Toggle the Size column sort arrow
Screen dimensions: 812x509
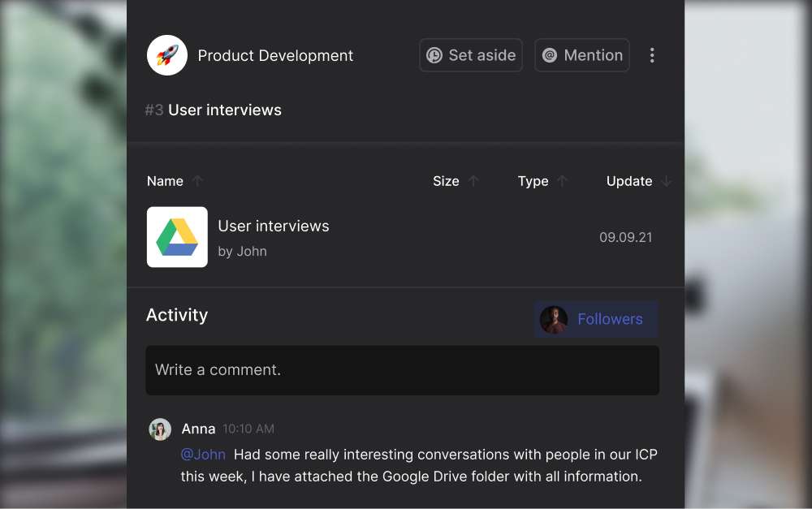[x=474, y=181]
